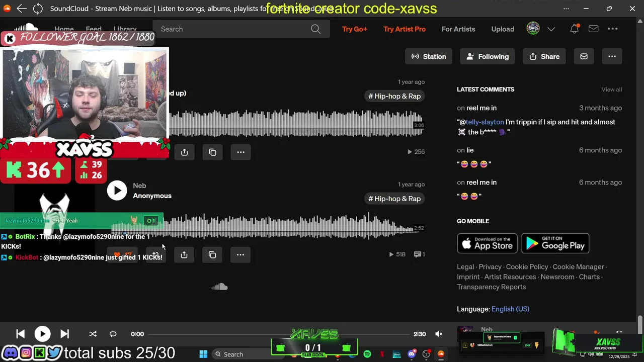Open Try Go+ link
This screenshot has width=644, height=362.
pyautogui.click(x=355, y=29)
